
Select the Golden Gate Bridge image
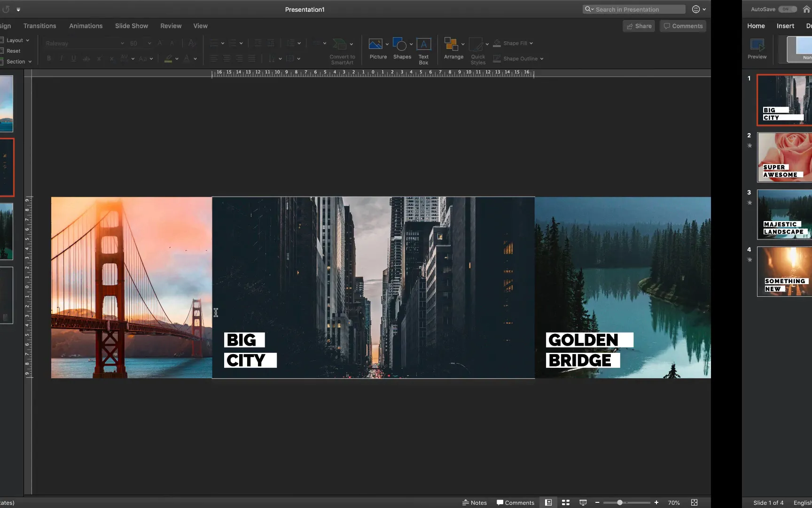tap(132, 287)
